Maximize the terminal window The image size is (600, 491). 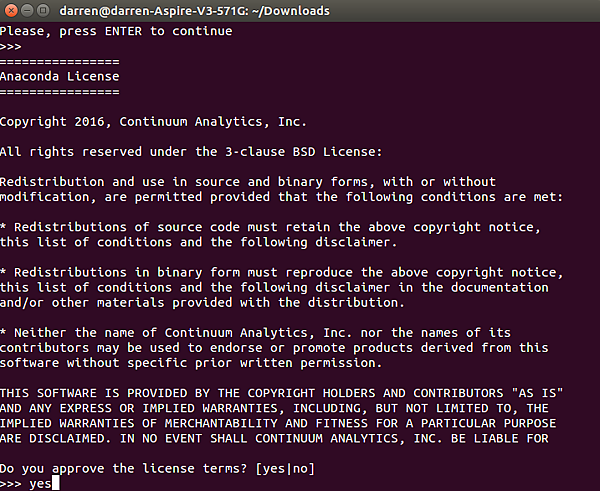click(43, 10)
